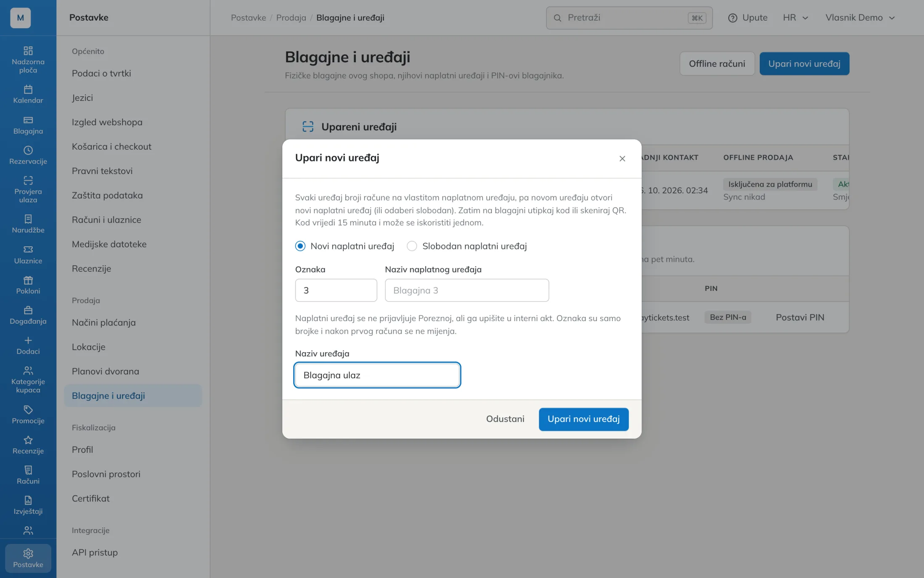The height and width of the screenshot is (578, 924).
Task: Focus the Oznaka input field
Action: [x=336, y=290]
